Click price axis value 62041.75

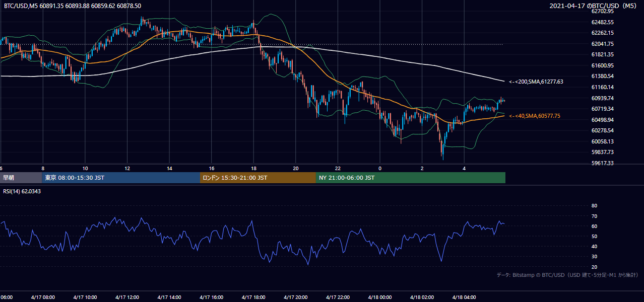point(602,44)
